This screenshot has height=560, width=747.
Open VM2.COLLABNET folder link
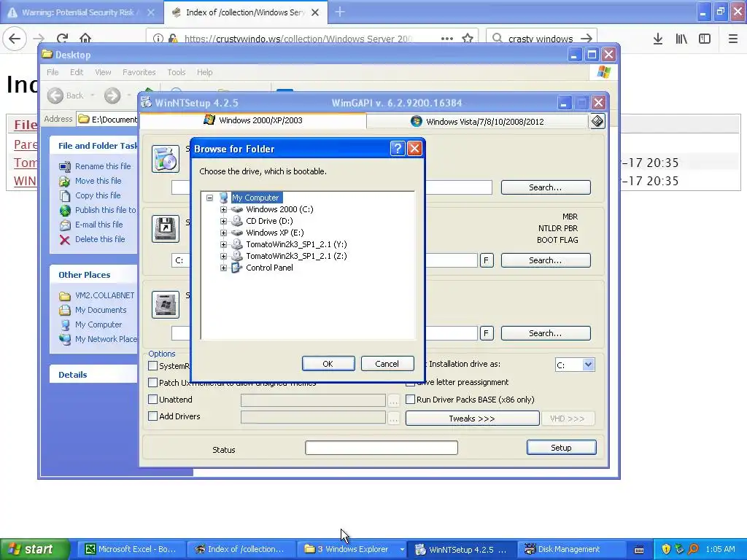[105, 295]
